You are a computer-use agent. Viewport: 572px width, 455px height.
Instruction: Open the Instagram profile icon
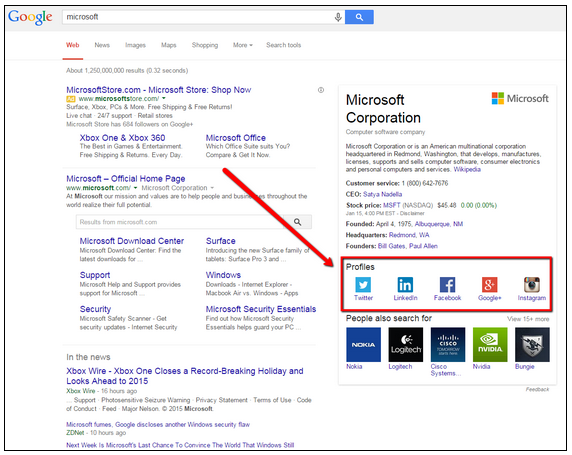pyautogui.click(x=532, y=285)
